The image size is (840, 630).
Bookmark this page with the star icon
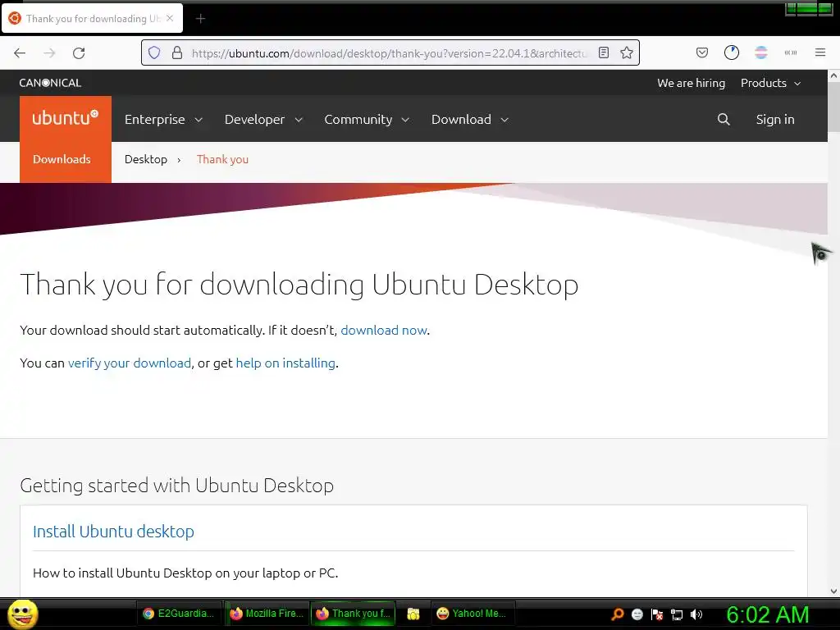click(627, 52)
